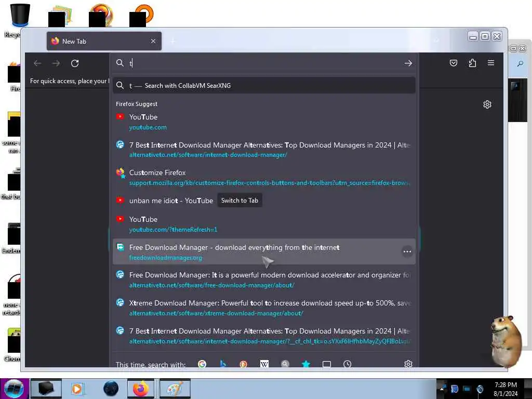Open Firefox from the taskbar
This screenshot has height=399, width=532.
141,389
